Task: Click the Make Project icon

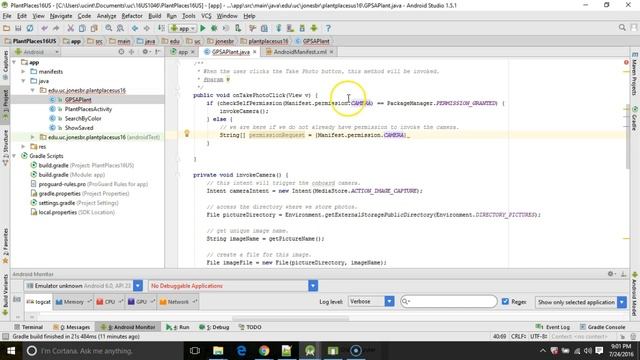Action: click(x=161, y=28)
